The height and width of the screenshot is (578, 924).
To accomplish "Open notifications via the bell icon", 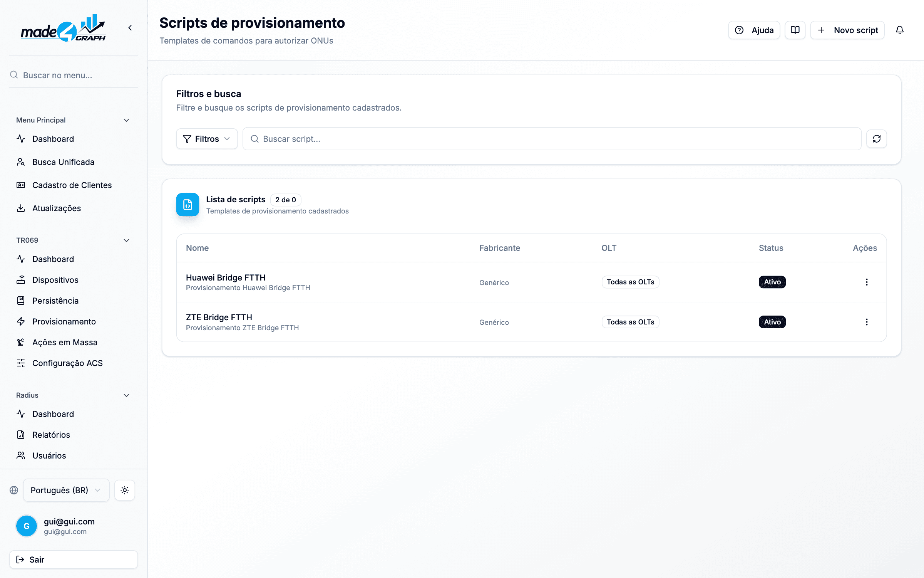I will point(900,30).
